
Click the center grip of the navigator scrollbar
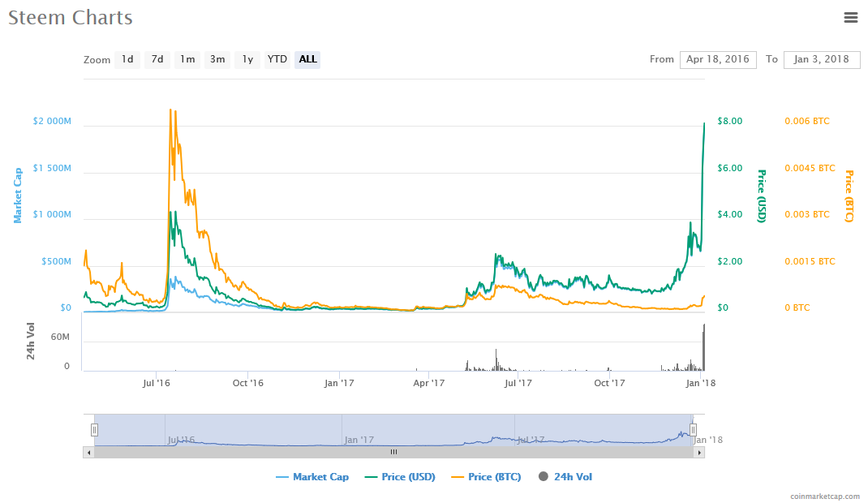pos(393,452)
